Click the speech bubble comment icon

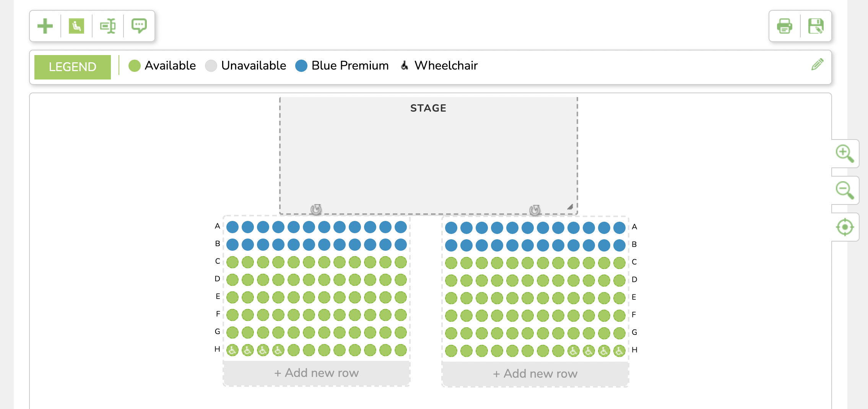pos(139,26)
